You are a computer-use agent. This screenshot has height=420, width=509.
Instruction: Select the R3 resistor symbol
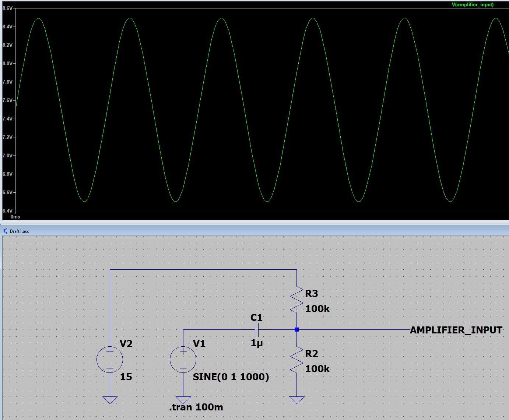pos(296,300)
